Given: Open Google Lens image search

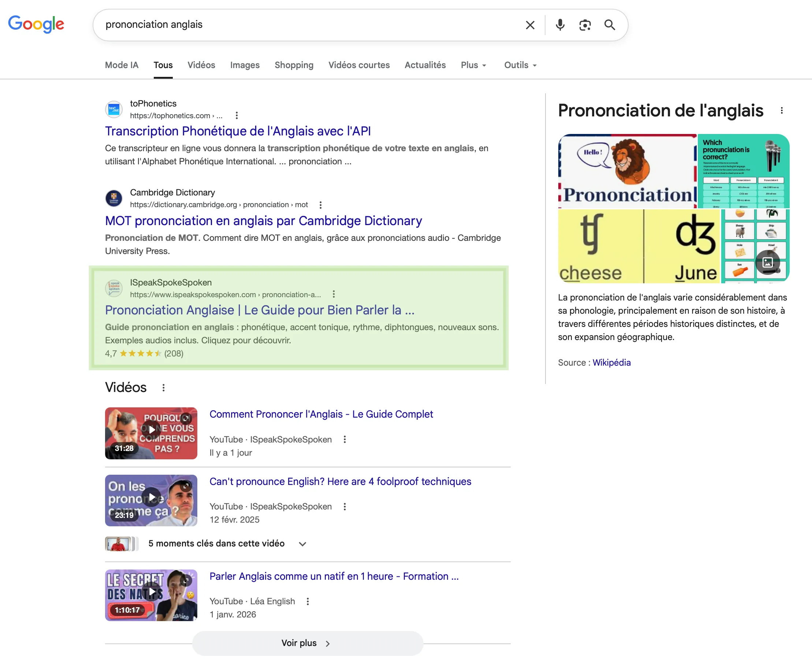Looking at the screenshot, I should (x=585, y=25).
